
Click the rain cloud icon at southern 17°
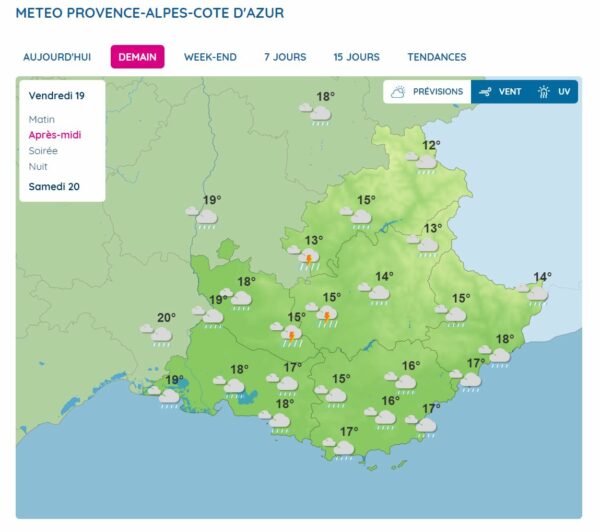[x=339, y=449]
